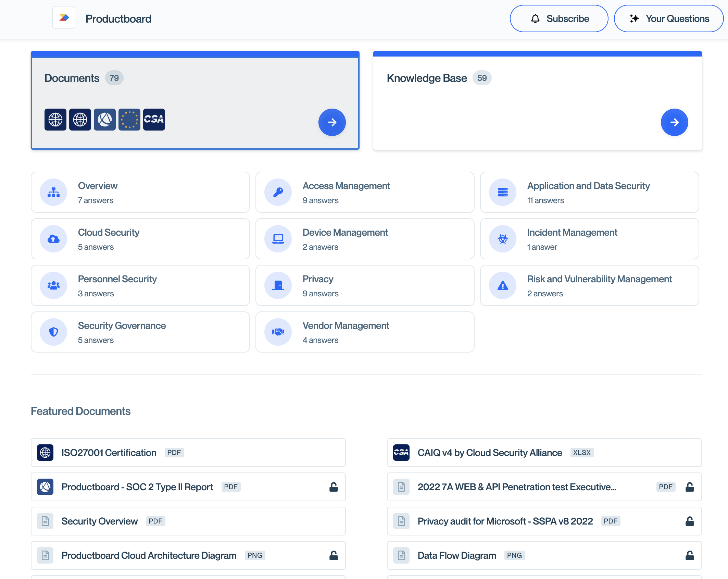The image size is (728, 579).
Task: Open Risk and Vulnerability Management title
Action: point(600,279)
